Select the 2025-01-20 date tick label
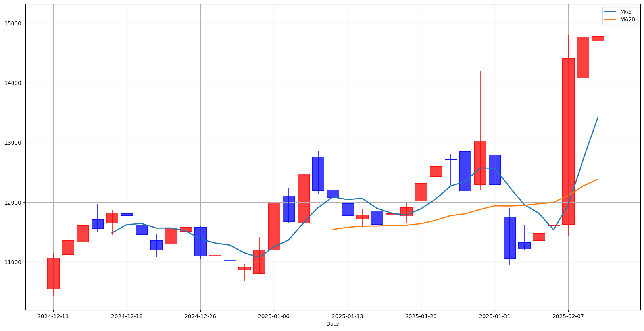Image resolution: width=644 pixels, height=331 pixels. (x=421, y=316)
